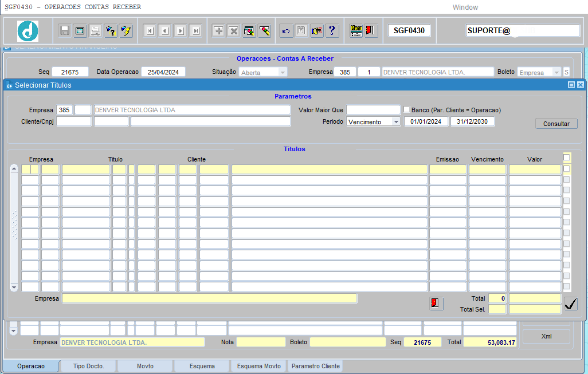Click the red exit door in toolbar
This screenshot has height=374, width=588.
[370, 30]
